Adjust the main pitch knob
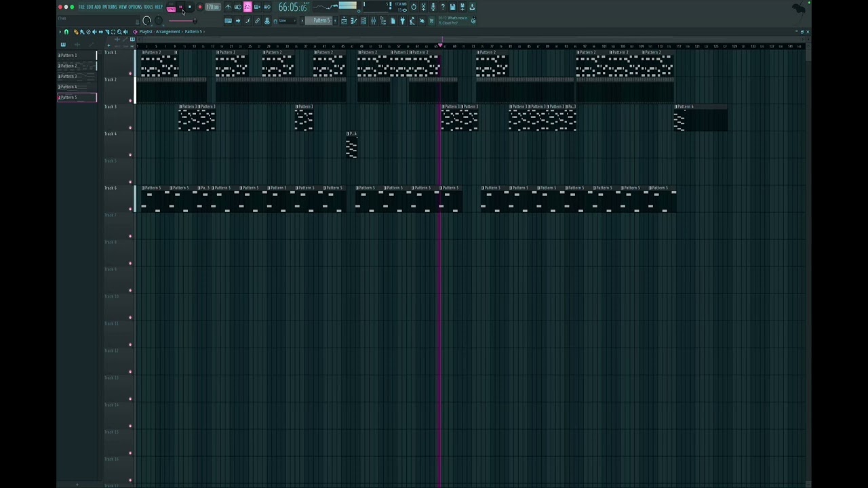868x488 pixels. (x=159, y=20)
